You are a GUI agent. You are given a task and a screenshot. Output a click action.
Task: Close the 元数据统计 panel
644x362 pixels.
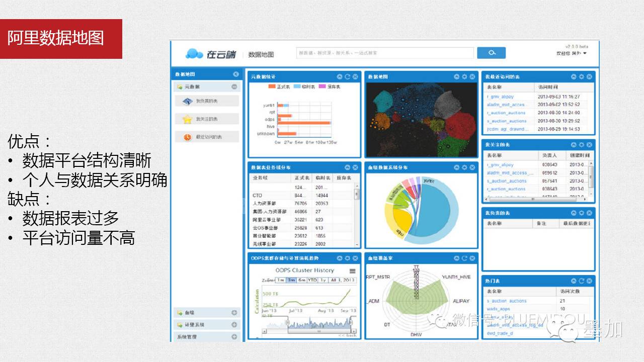pos(355,77)
